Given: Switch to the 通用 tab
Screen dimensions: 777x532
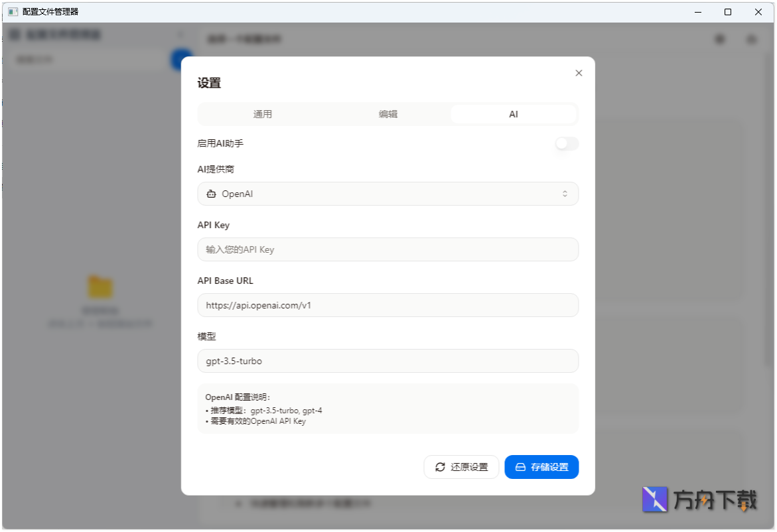Looking at the screenshot, I should pos(263,113).
